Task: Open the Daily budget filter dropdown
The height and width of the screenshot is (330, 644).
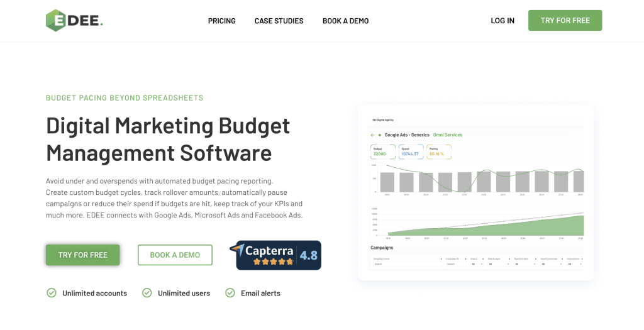Action: pos(499,264)
